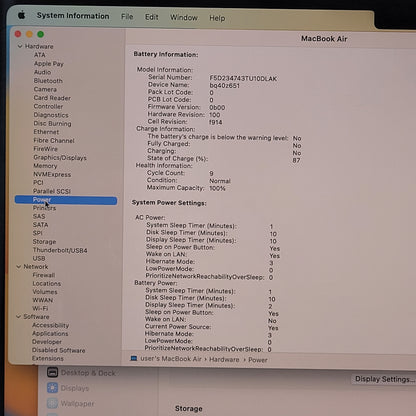The height and width of the screenshot is (416, 416).
Task: Open the Edit menu
Action: click(152, 17)
